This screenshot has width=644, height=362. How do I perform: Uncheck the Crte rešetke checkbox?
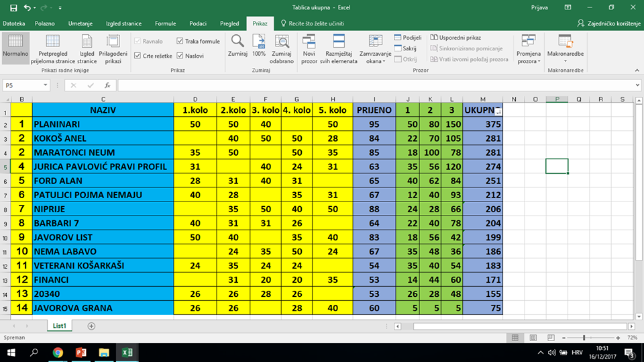[x=138, y=56]
